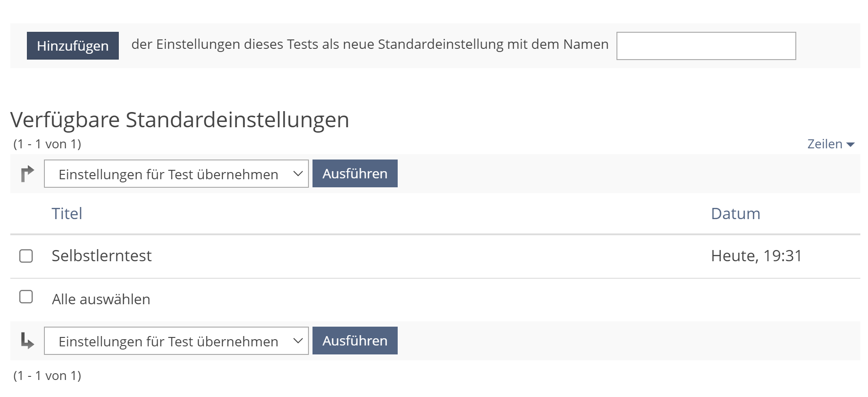Click the upper right-turn arrow icon
This screenshot has height=397, width=868.
point(27,173)
